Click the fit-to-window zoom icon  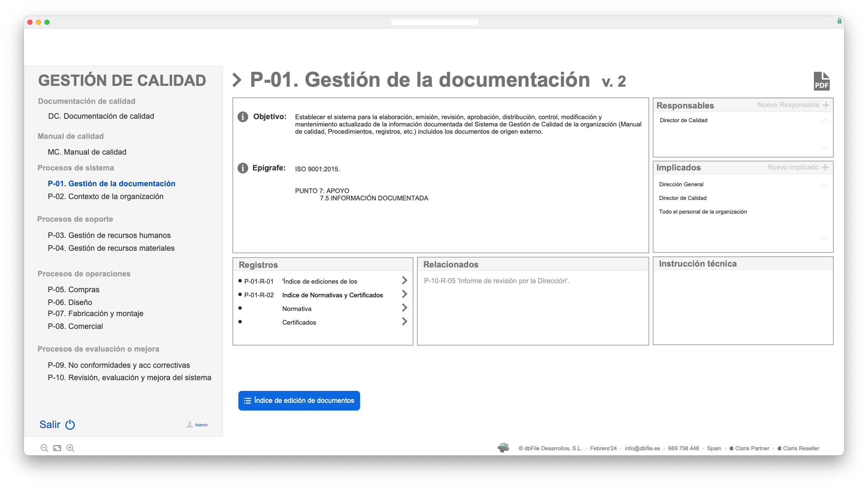pos(57,448)
